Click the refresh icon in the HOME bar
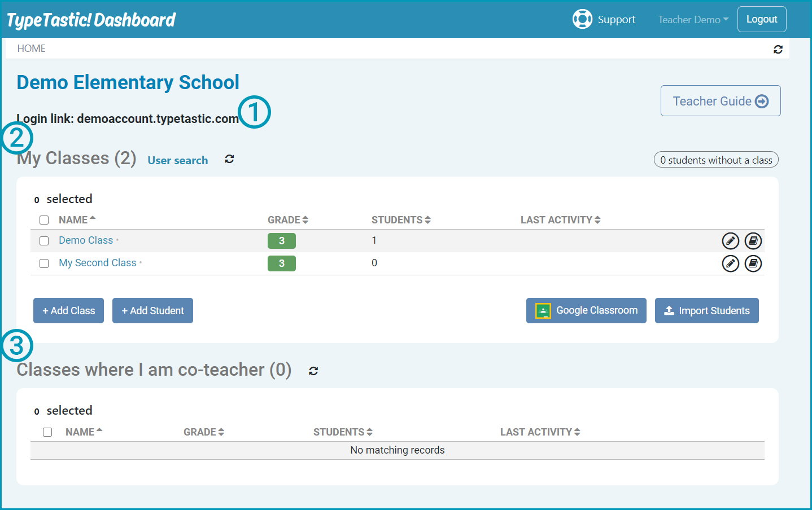 coord(778,50)
